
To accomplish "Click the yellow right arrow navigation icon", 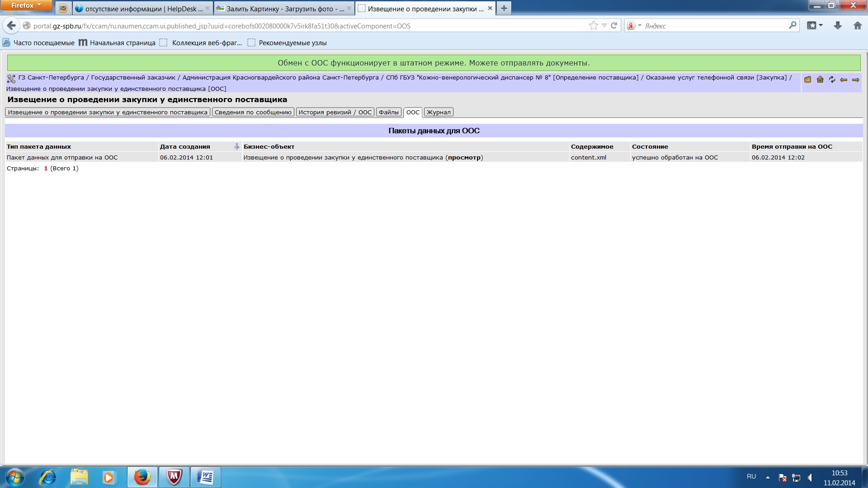I will tap(856, 80).
